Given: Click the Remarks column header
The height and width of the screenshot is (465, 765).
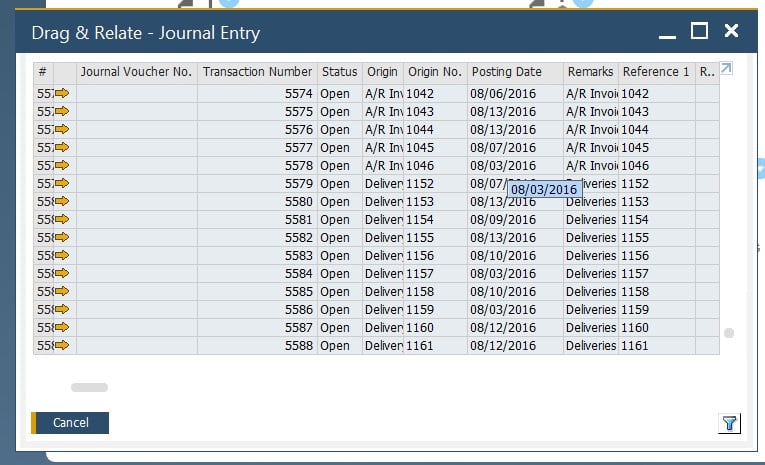Looking at the screenshot, I should coord(590,72).
